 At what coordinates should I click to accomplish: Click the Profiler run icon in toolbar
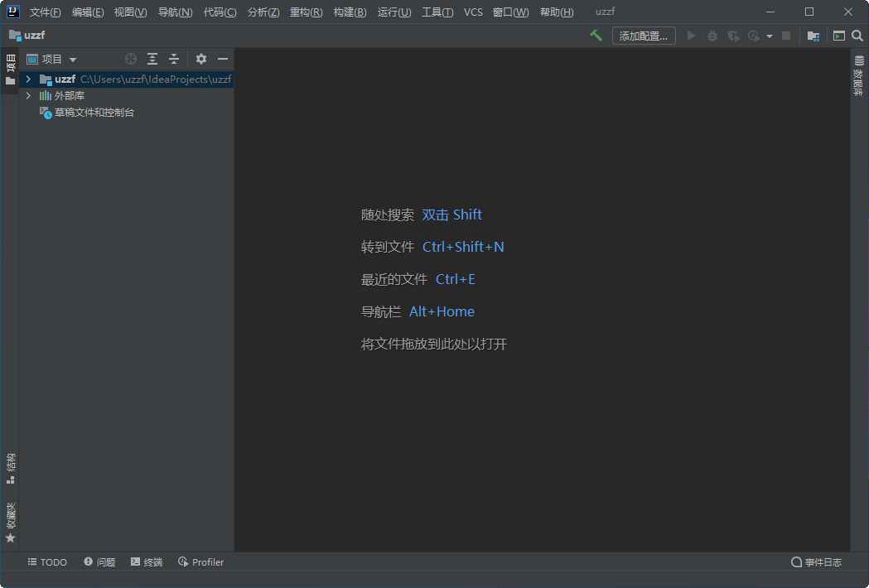754,36
